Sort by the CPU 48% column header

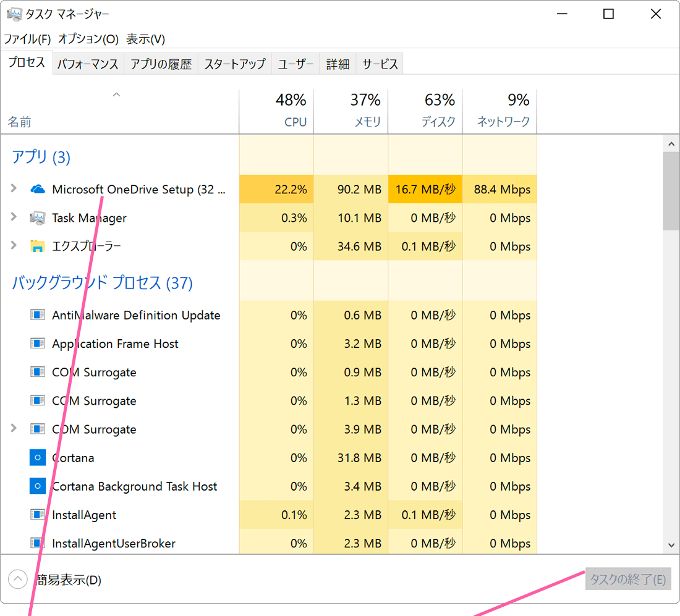(276, 112)
